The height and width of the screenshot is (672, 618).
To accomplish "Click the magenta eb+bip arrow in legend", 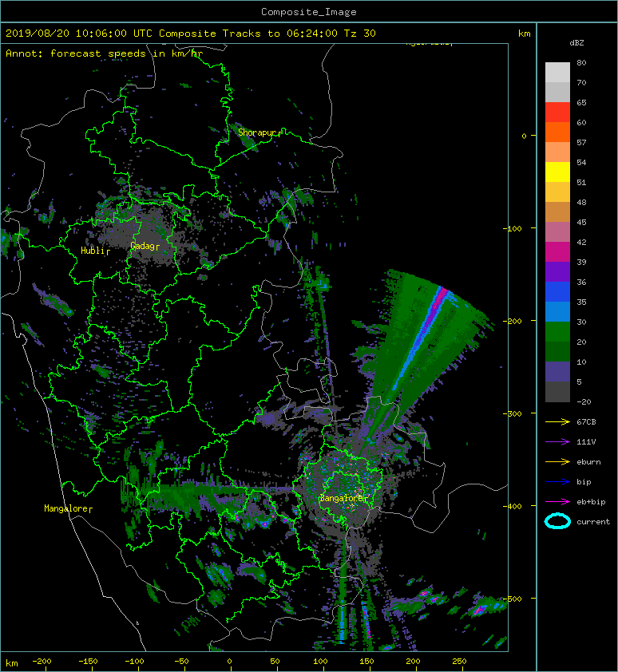I will (x=557, y=502).
